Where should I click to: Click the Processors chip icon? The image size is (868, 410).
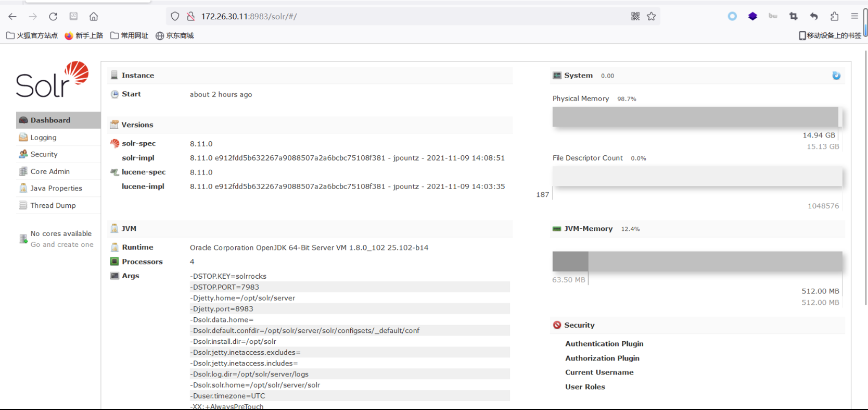[114, 262]
